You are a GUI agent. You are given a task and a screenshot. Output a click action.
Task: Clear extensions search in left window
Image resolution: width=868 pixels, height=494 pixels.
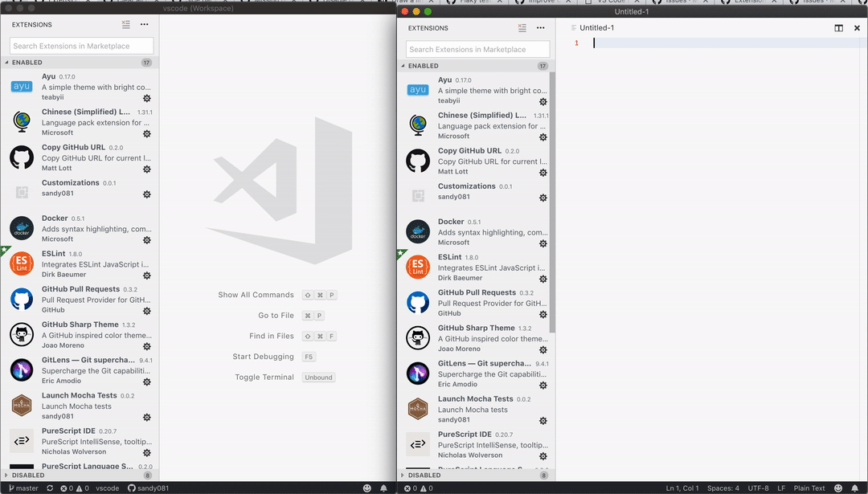(126, 24)
